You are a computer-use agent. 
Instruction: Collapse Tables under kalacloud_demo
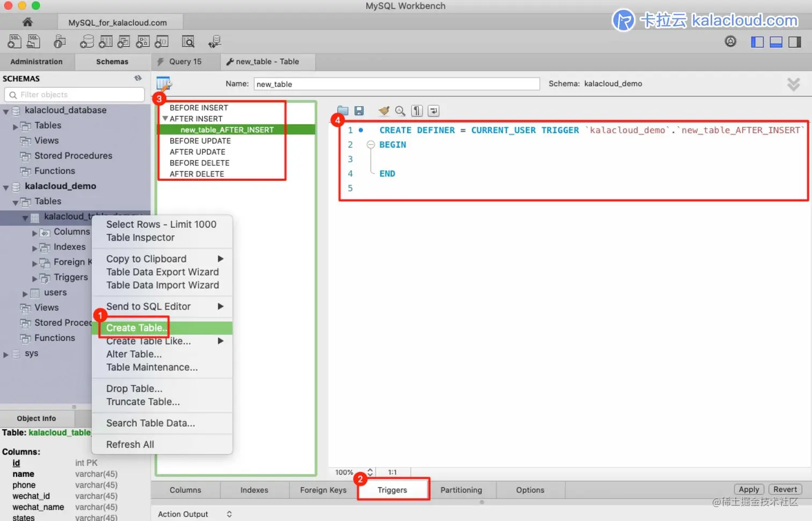[16, 202]
